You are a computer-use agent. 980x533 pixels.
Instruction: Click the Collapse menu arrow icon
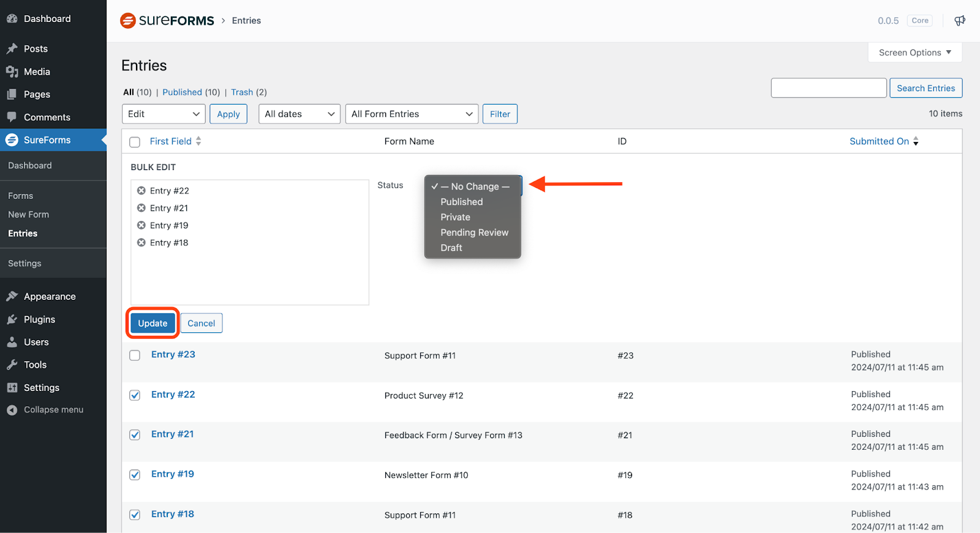tap(12, 410)
